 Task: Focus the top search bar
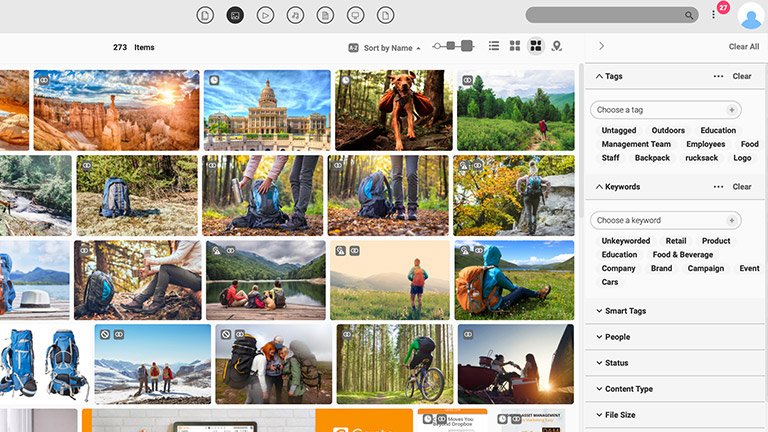pyautogui.click(x=612, y=15)
